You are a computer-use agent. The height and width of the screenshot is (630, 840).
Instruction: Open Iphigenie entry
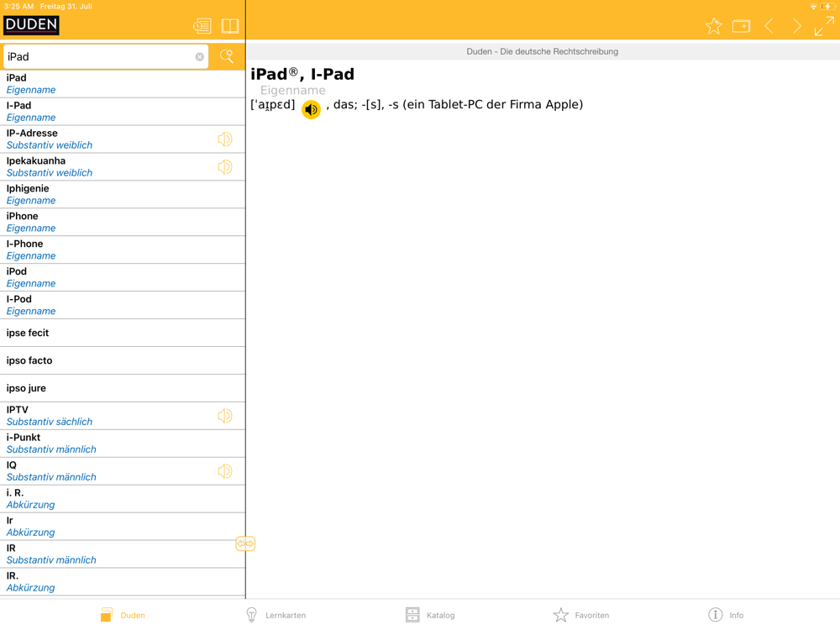coord(123,195)
